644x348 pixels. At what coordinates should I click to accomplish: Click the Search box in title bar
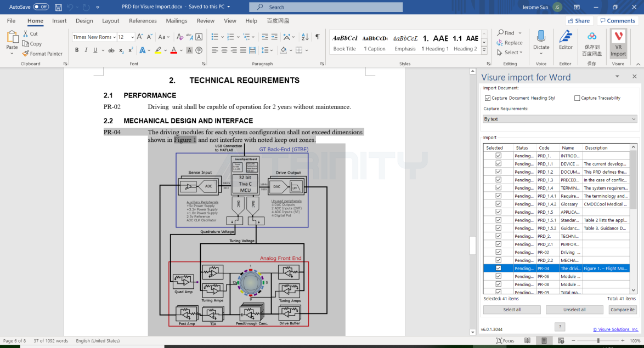(x=326, y=7)
